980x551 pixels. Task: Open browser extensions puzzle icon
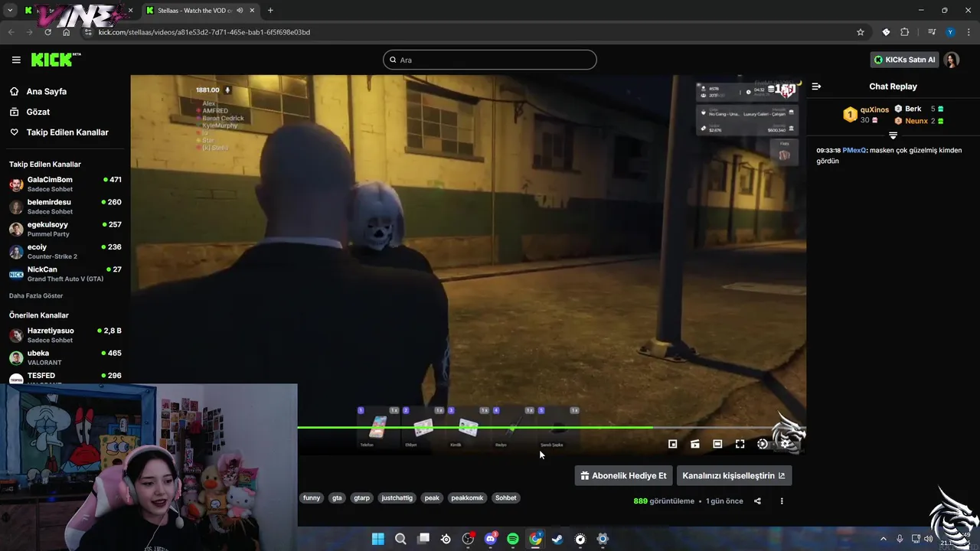[905, 32]
